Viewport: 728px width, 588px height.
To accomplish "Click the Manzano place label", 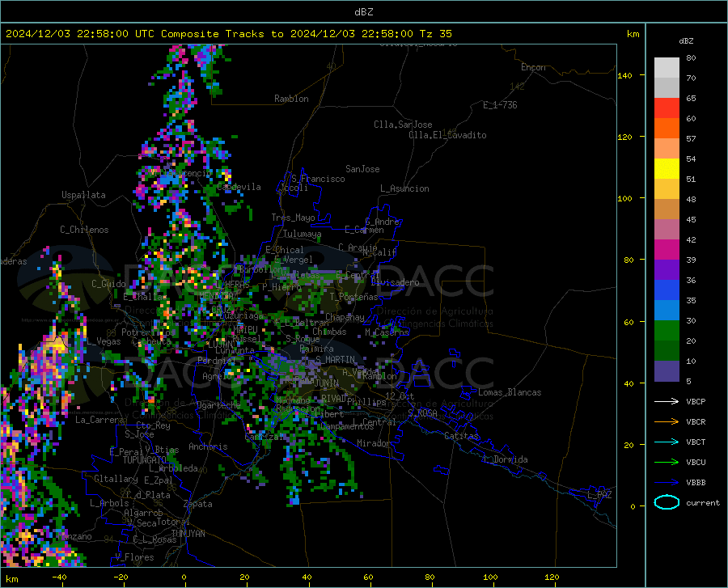I will tap(76, 536).
